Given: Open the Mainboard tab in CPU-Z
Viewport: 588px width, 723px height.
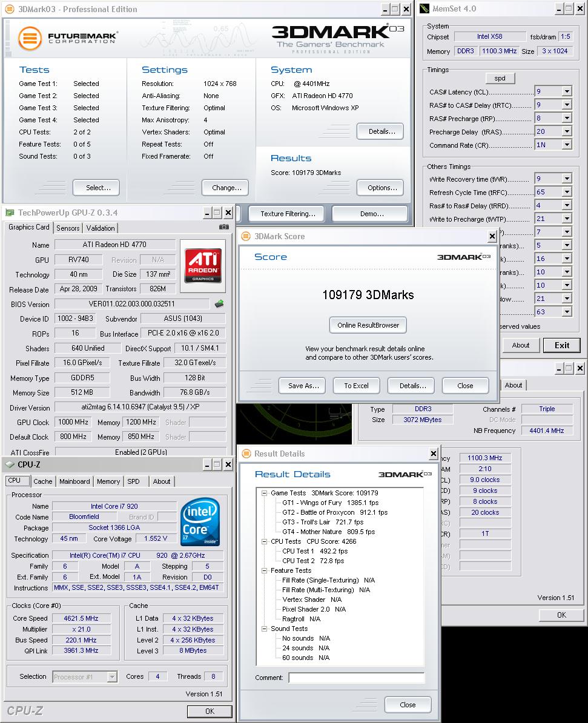Looking at the screenshot, I should [74, 481].
